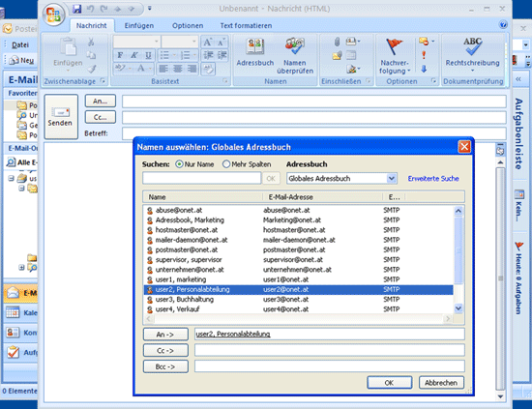
Task: Click the Betreff subject field
Action: 314,133
